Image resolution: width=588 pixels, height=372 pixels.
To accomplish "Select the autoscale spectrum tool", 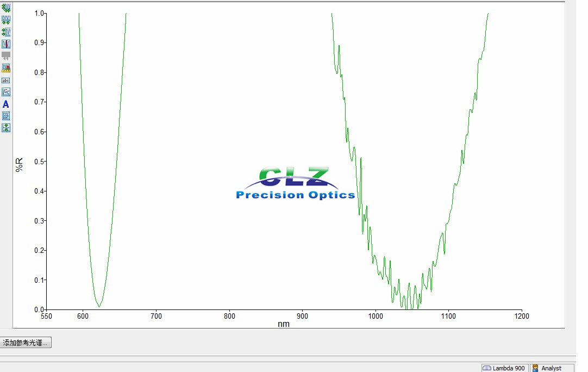I will pos(5,7).
